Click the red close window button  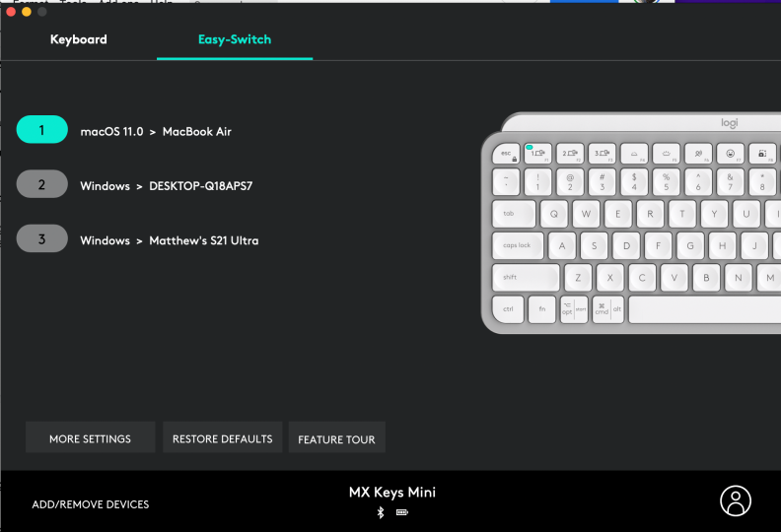(x=11, y=11)
